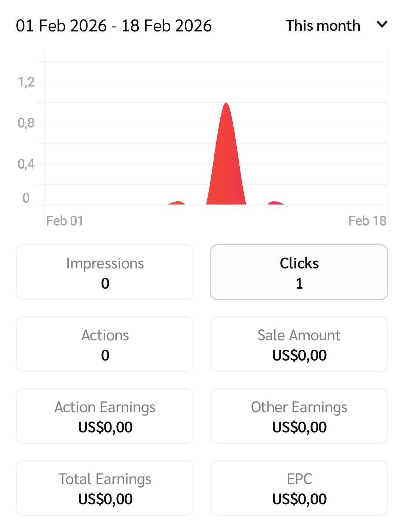The width and height of the screenshot is (404, 532).
Task: Switch chart to the Actions metric
Action: click(x=105, y=344)
